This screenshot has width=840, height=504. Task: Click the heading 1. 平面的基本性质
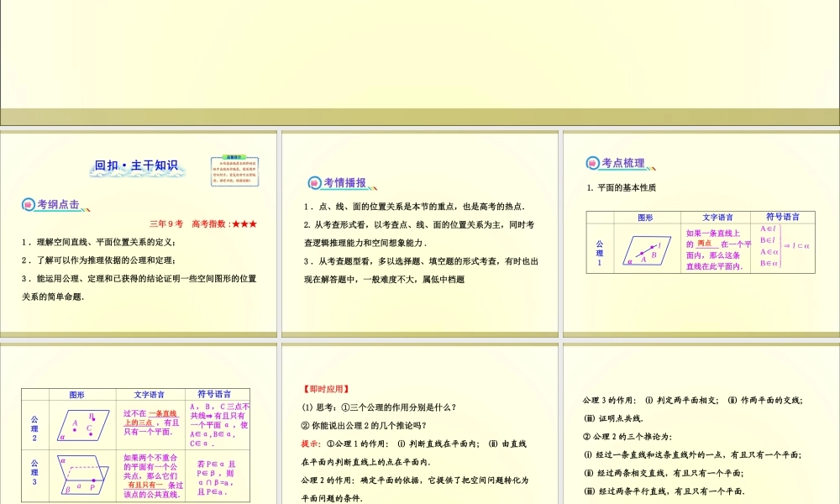point(622,187)
